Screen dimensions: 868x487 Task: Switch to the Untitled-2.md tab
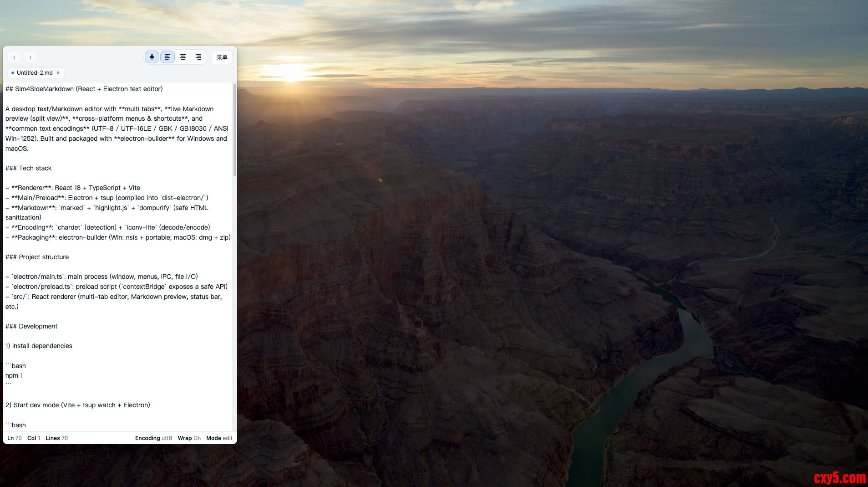[x=35, y=73]
